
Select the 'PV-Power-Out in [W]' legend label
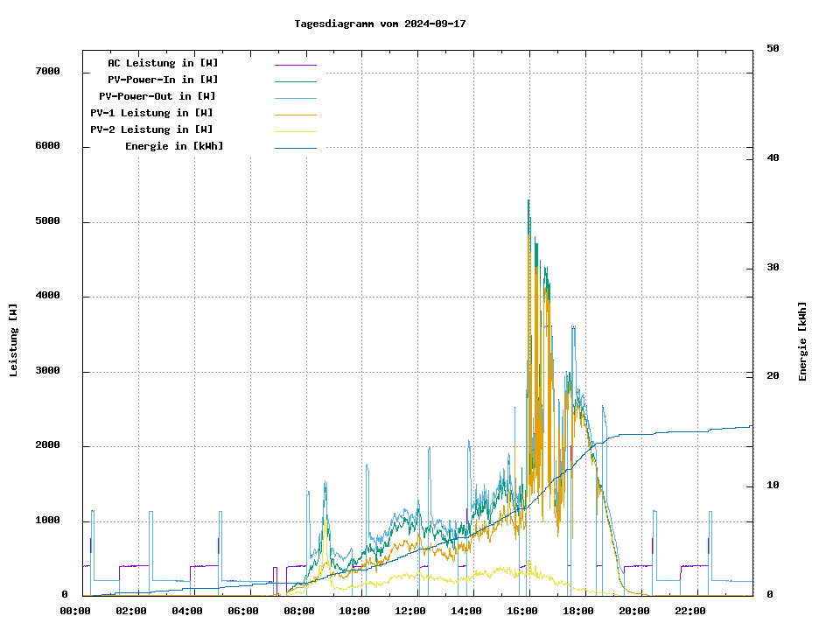click(x=157, y=96)
